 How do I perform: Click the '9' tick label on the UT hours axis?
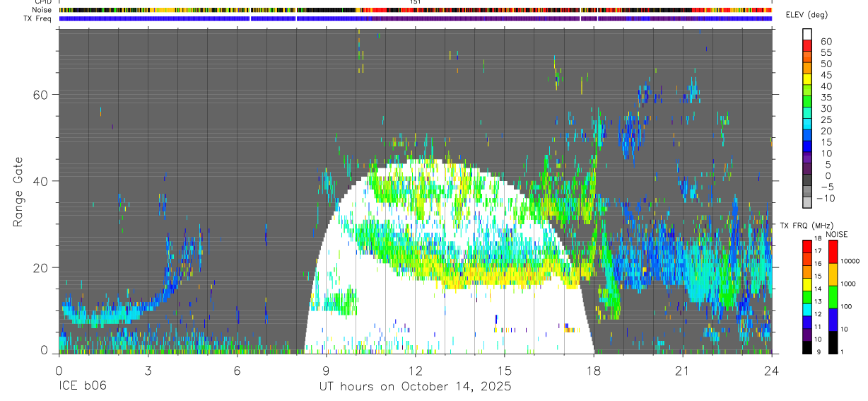click(326, 370)
